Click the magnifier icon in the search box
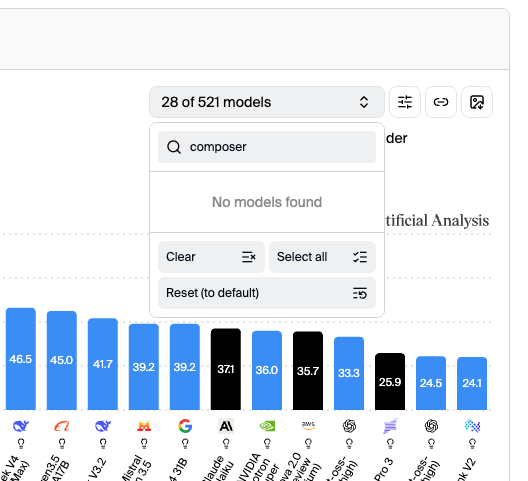Image resolution: width=528 pixels, height=481 pixels. tap(174, 147)
